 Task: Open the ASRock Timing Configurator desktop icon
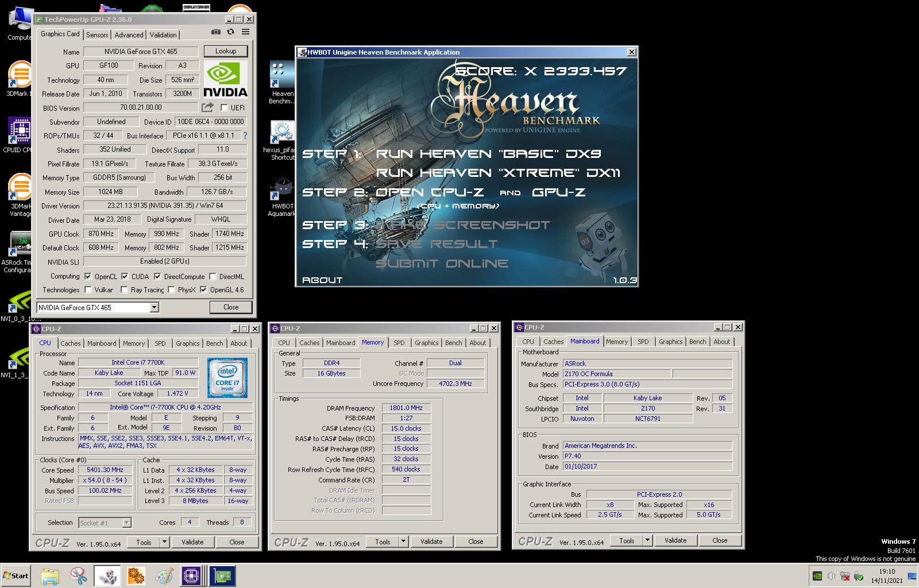point(17,253)
